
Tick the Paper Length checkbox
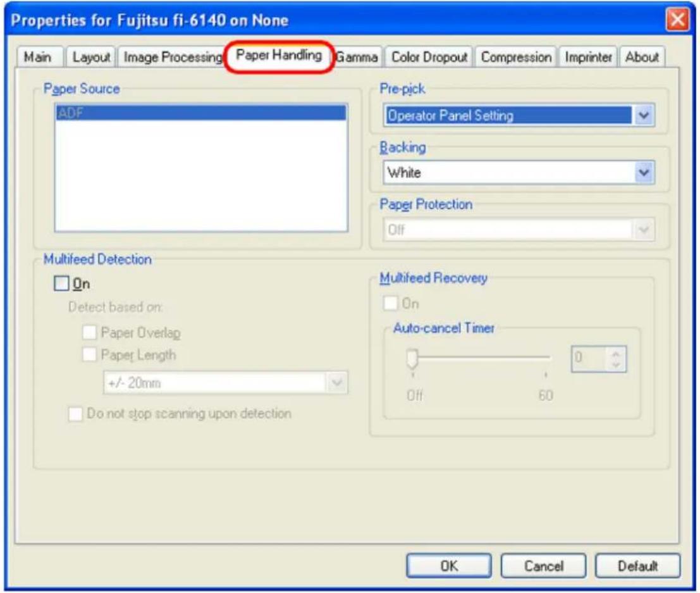(89, 355)
